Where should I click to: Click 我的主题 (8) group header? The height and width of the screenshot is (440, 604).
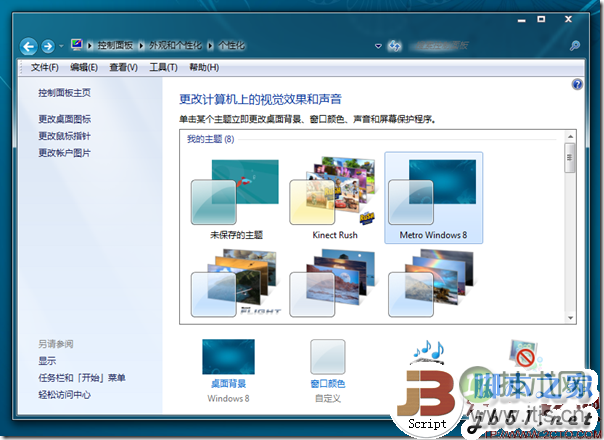[210, 139]
